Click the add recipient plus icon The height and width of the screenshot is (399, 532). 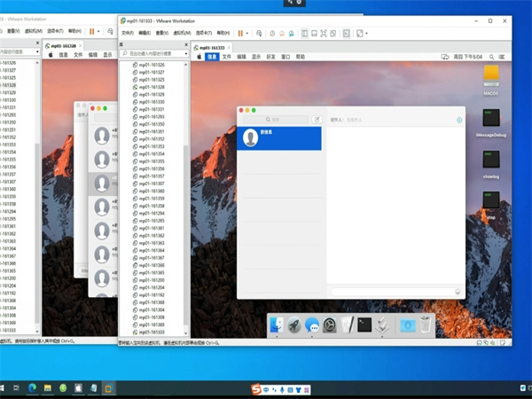[458, 119]
